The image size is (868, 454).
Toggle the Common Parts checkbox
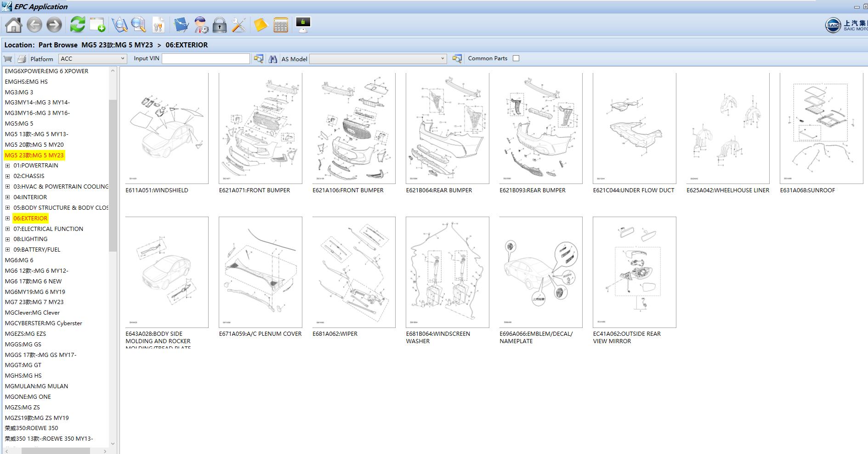[516, 58]
